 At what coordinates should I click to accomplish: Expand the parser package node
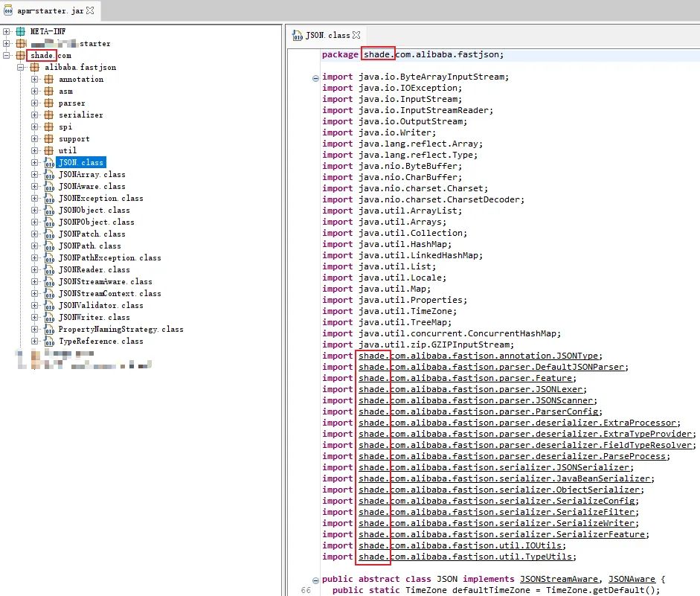click(x=35, y=103)
